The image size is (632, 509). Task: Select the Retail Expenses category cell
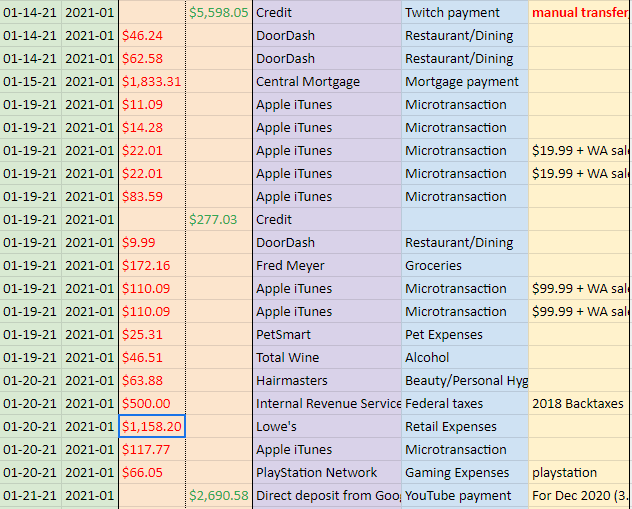click(x=465, y=426)
